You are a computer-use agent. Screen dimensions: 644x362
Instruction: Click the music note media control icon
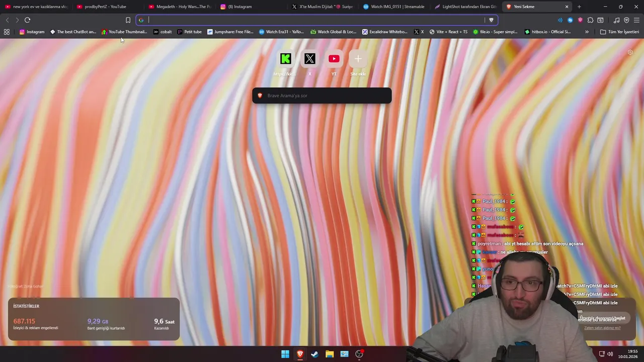tap(616, 20)
